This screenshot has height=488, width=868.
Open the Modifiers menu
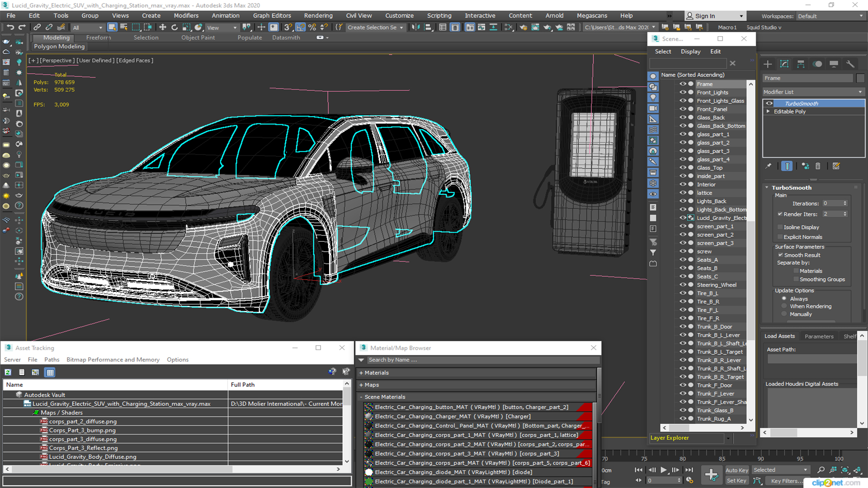click(x=186, y=15)
